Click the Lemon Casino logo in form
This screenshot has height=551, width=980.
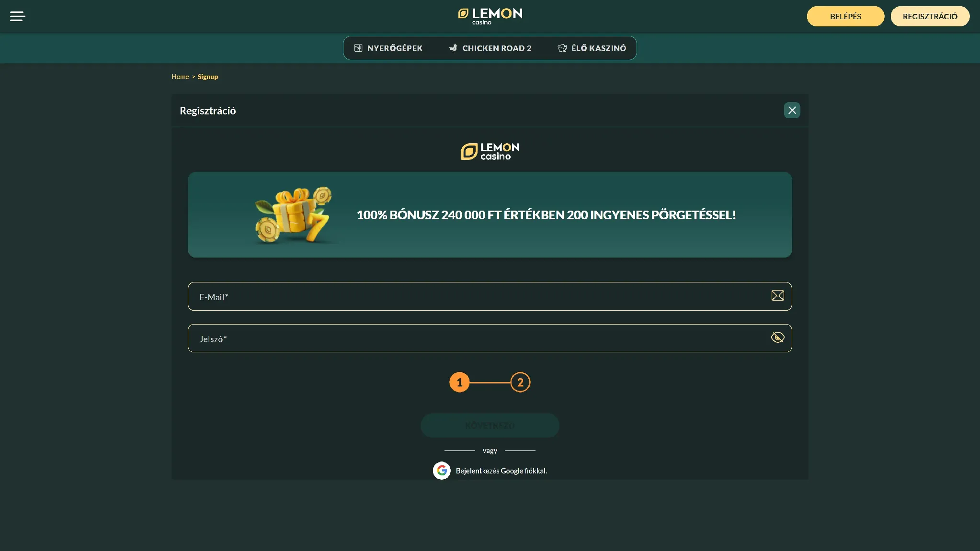490,151
